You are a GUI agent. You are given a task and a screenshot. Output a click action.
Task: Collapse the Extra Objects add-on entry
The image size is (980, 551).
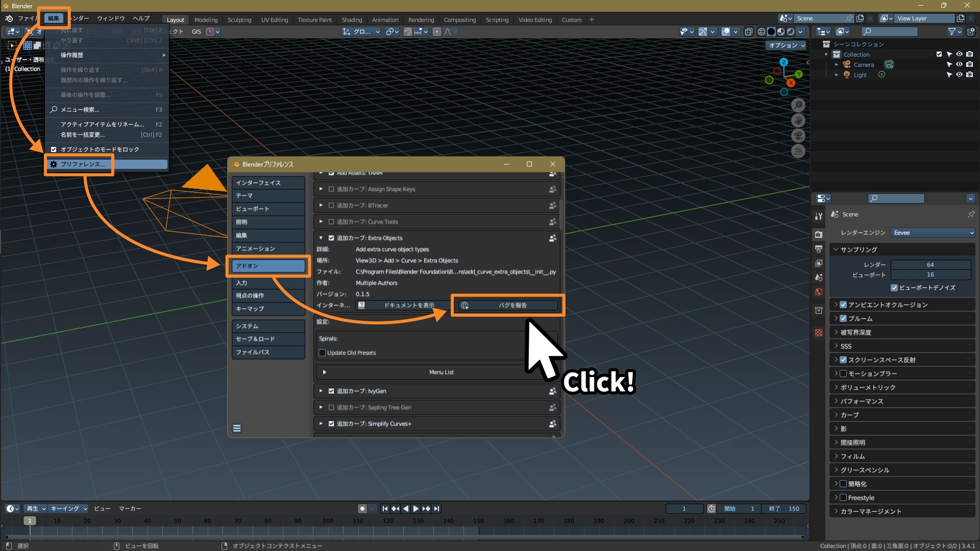(321, 238)
